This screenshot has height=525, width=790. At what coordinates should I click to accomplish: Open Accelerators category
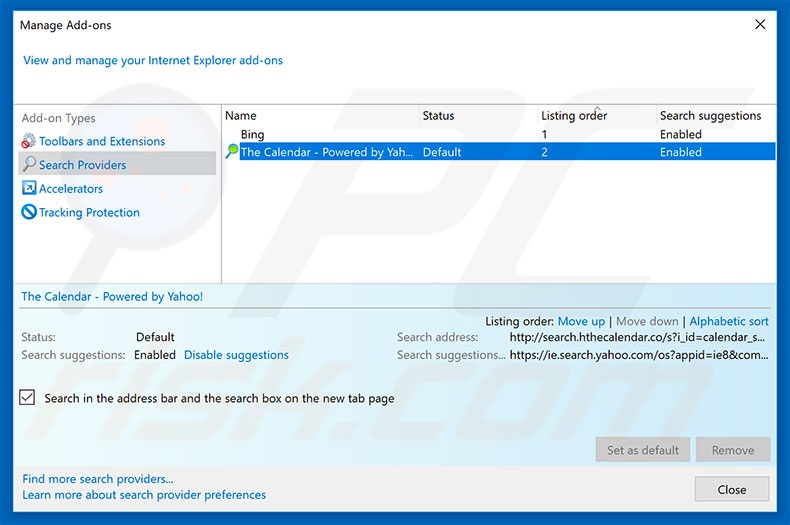(71, 188)
